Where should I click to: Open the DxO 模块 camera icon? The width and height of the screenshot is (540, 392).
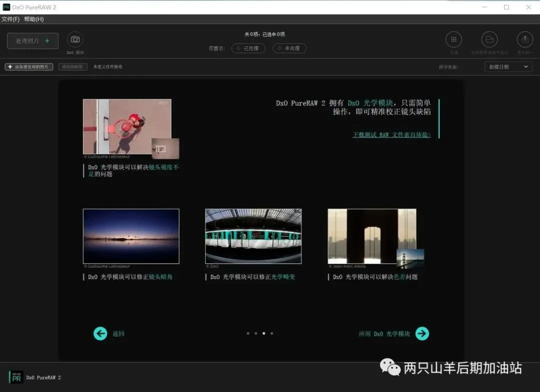pos(75,39)
